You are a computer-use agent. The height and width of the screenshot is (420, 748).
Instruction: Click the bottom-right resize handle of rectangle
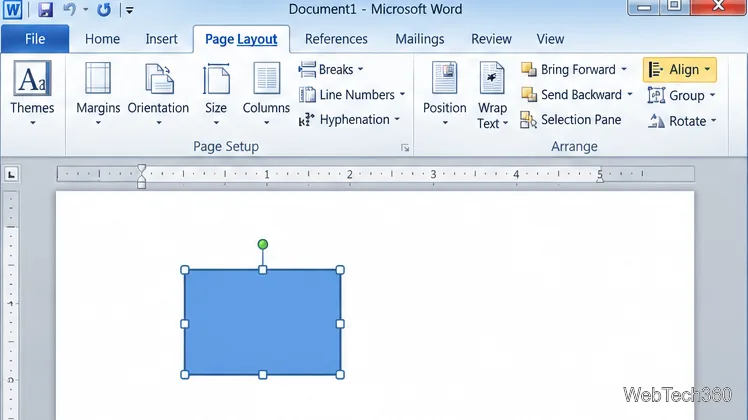click(340, 375)
